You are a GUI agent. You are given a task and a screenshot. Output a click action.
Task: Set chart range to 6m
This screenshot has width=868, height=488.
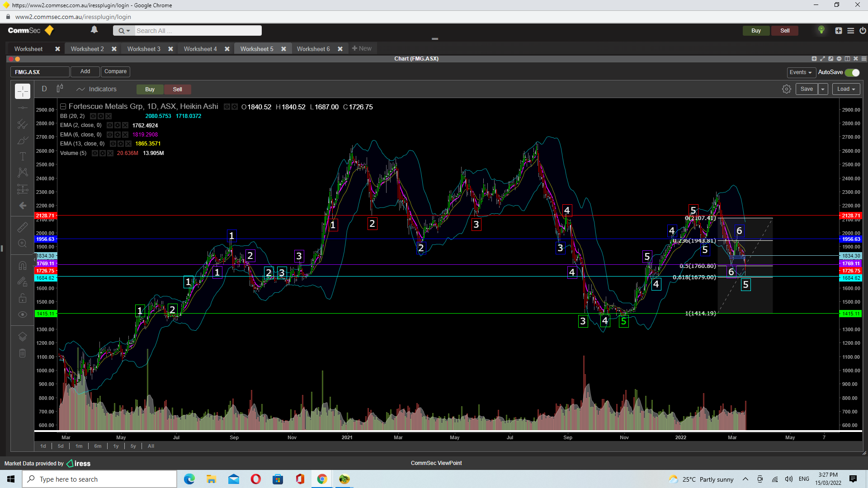coord(98,446)
